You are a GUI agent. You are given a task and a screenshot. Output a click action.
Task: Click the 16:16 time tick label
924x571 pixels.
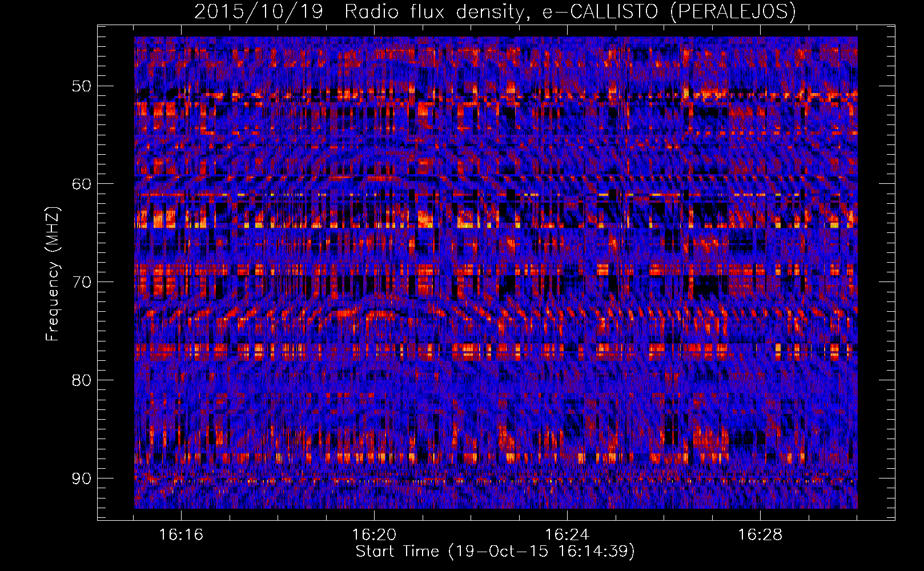[181, 535]
